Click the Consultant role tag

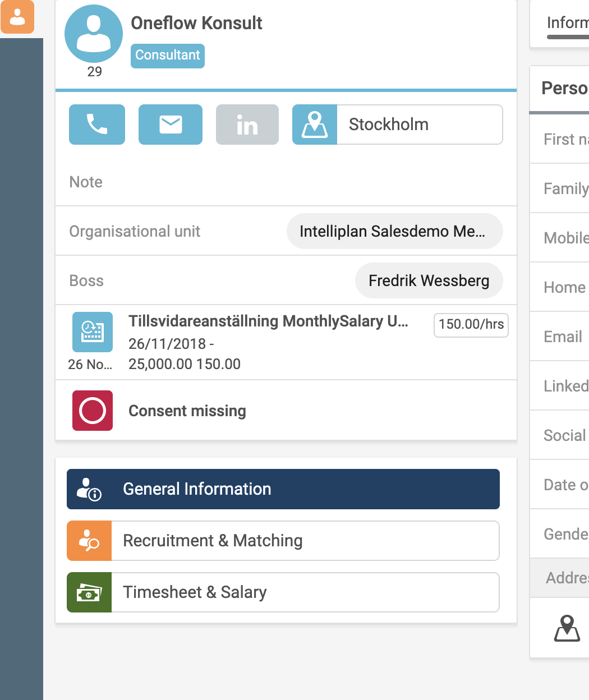(x=168, y=56)
